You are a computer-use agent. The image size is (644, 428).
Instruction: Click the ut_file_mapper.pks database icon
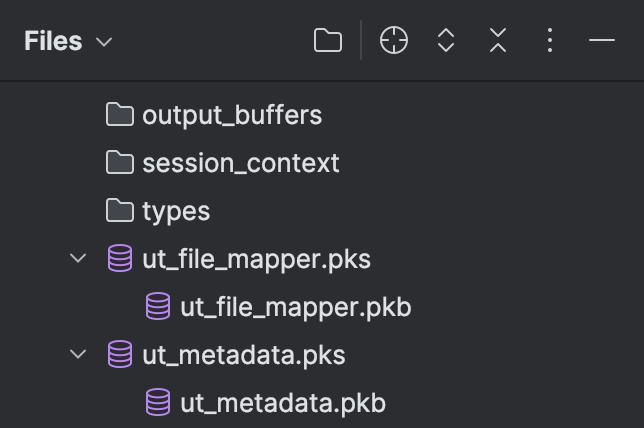tap(120, 258)
